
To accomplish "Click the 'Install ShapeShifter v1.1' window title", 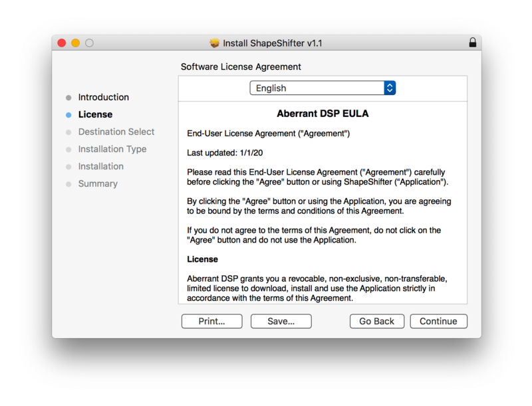I will [272, 43].
